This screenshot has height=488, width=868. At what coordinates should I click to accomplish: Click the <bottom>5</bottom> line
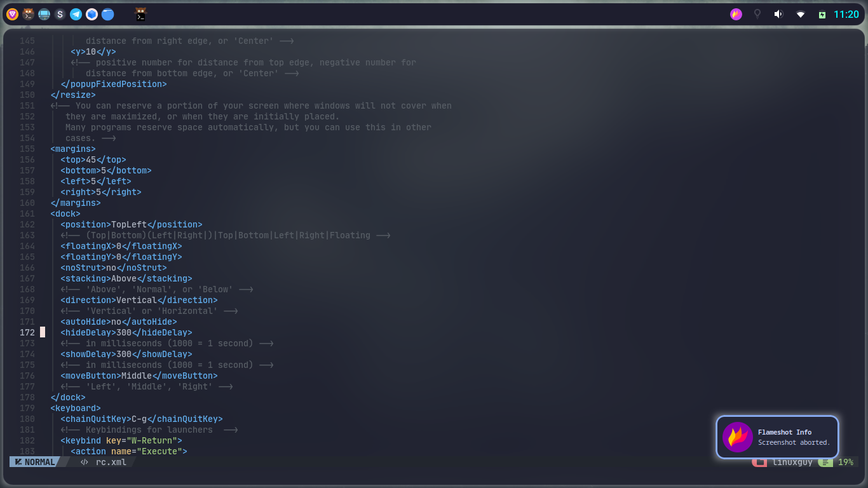(x=106, y=171)
